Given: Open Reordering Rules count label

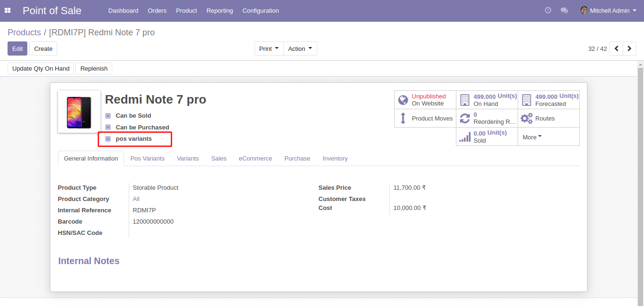Looking at the screenshot, I should pos(495,118).
